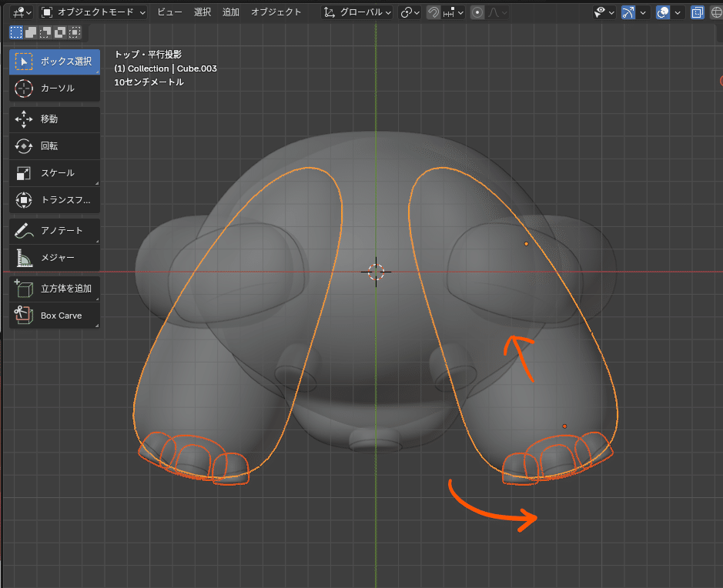Open the pivot point dropdown

pyautogui.click(x=410, y=12)
